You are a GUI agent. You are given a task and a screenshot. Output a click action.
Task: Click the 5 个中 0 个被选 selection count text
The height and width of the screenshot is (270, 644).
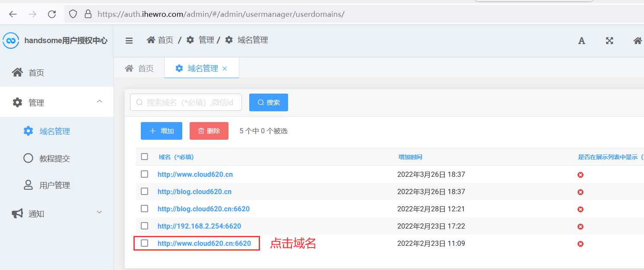(x=263, y=131)
